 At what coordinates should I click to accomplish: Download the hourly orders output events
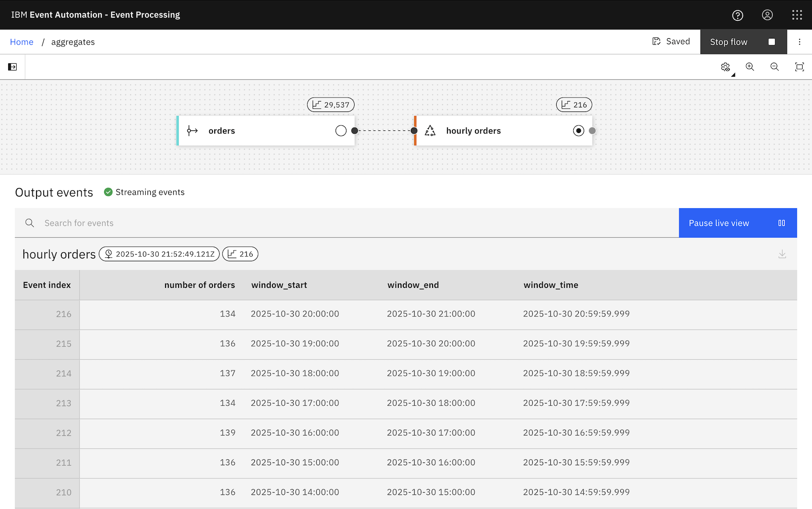[x=782, y=255]
